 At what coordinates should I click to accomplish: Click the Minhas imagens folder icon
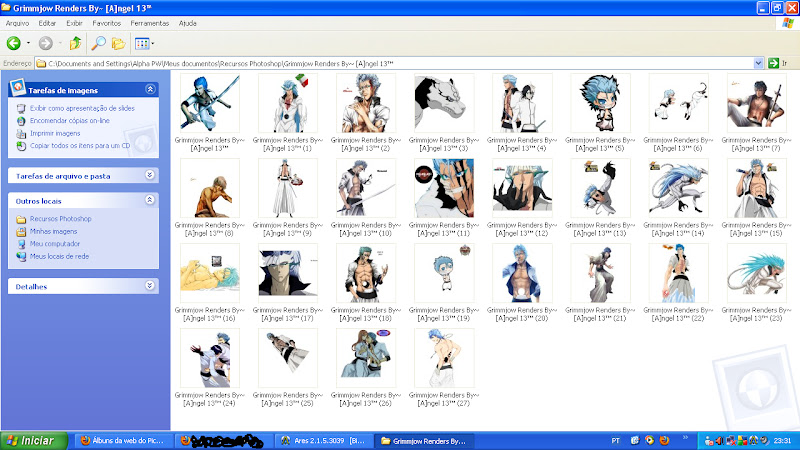(21, 232)
